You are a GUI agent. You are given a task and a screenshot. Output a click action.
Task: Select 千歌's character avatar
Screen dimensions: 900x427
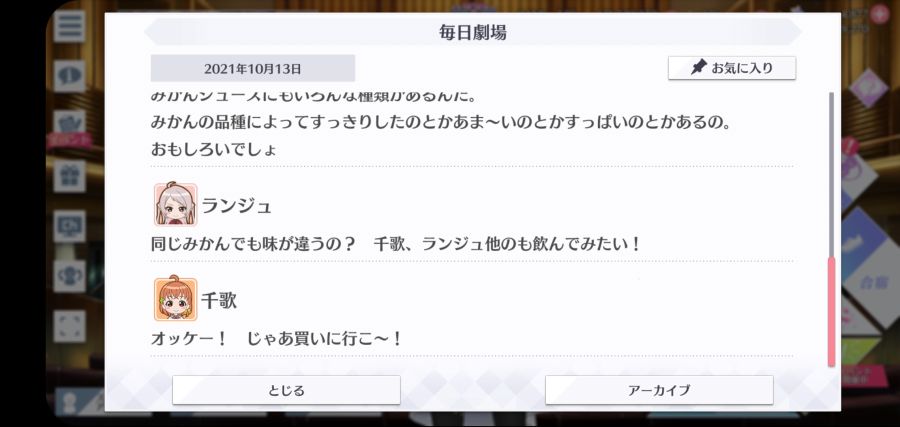tap(176, 299)
